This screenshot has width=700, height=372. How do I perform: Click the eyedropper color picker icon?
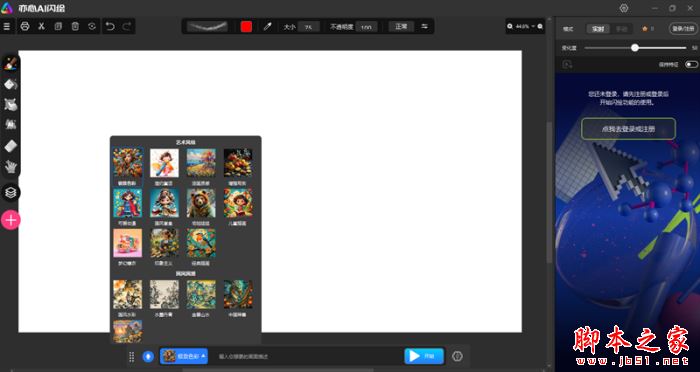[267, 27]
